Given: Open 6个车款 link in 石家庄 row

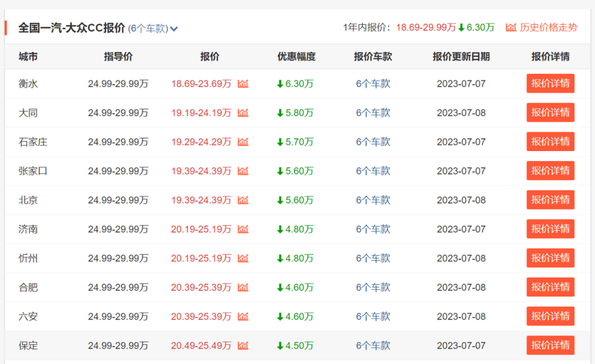Looking at the screenshot, I should 373,142.
